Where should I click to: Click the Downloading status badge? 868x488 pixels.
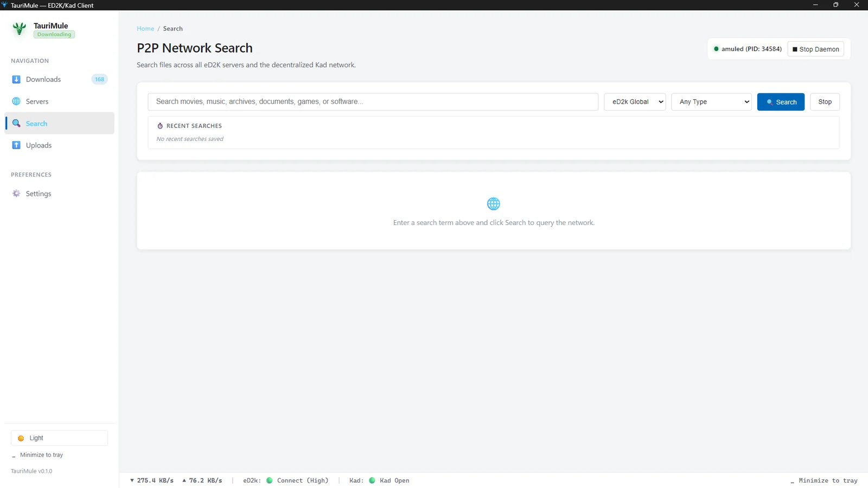click(54, 35)
